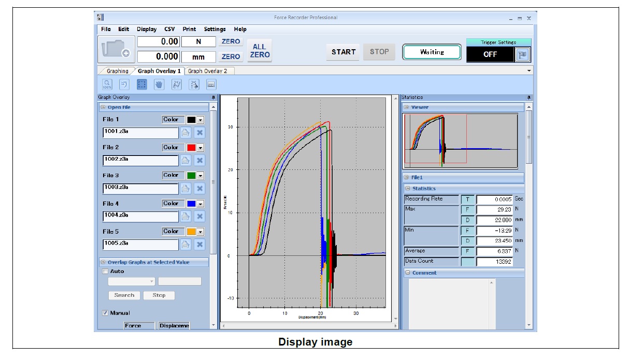Open the File 2 color dropdown arrow
Viewport: 644px width, 359px height.
[200, 148]
